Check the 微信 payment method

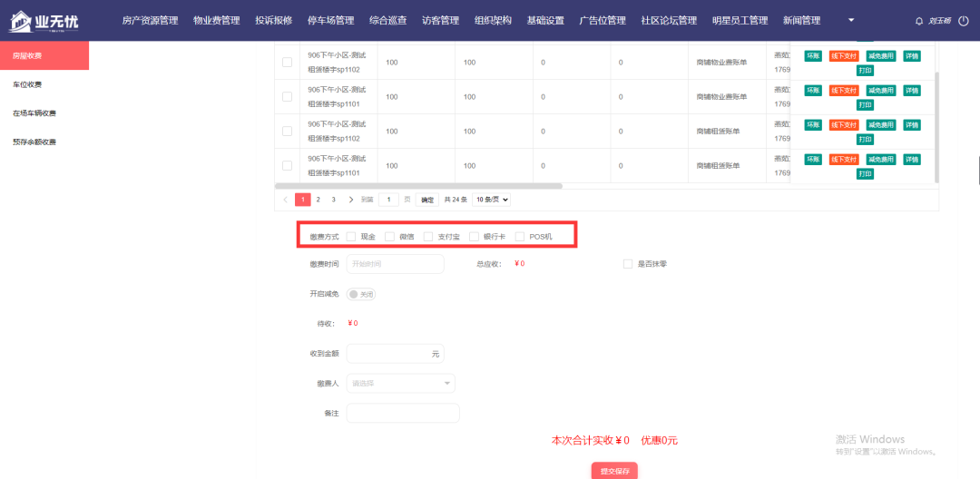point(389,237)
